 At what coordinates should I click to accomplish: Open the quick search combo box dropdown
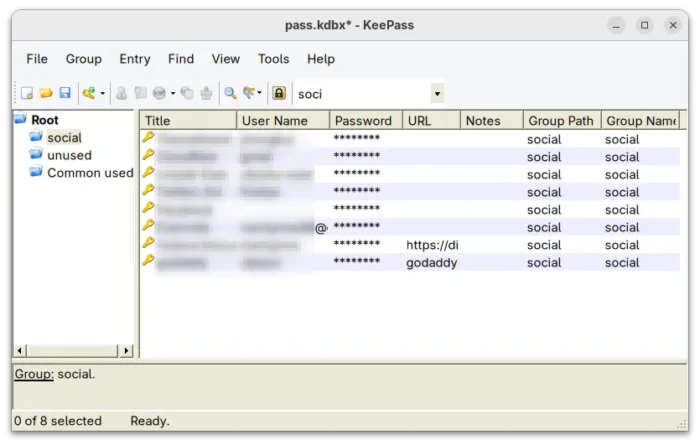(436, 93)
